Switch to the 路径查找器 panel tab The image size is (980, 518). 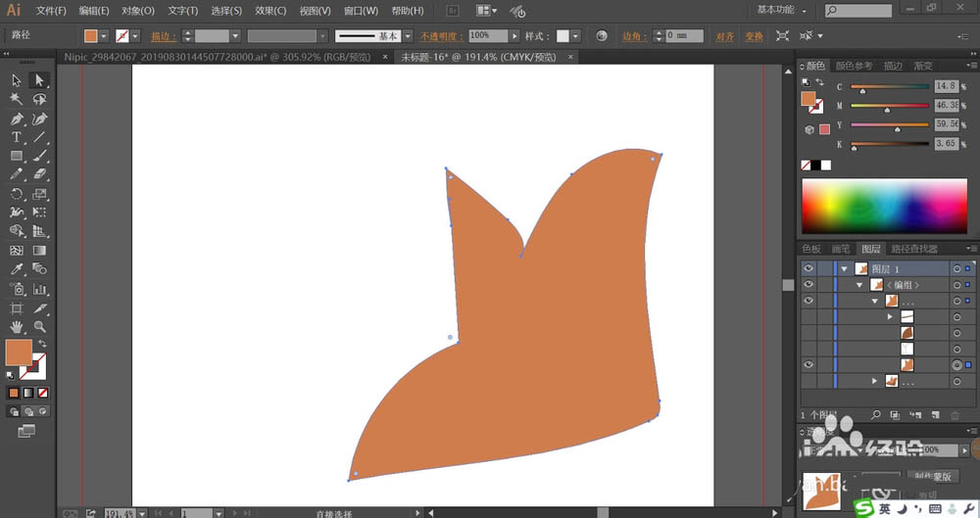pos(913,249)
